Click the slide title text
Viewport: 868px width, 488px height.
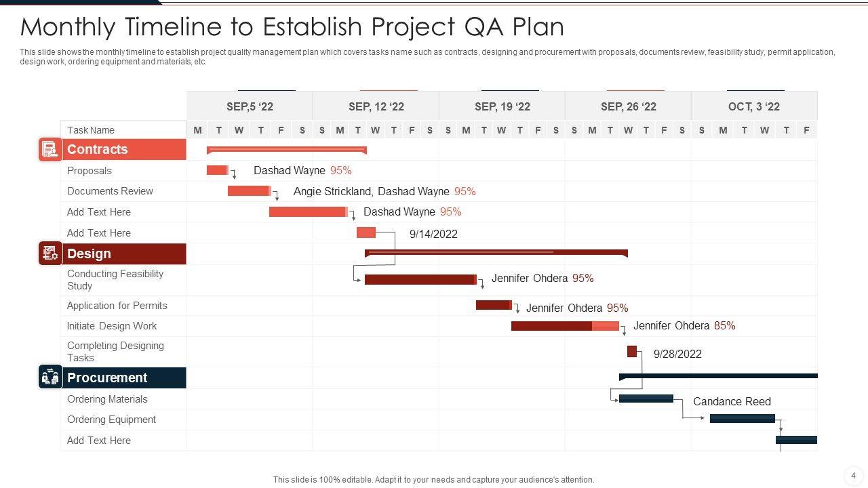pos(292,27)
